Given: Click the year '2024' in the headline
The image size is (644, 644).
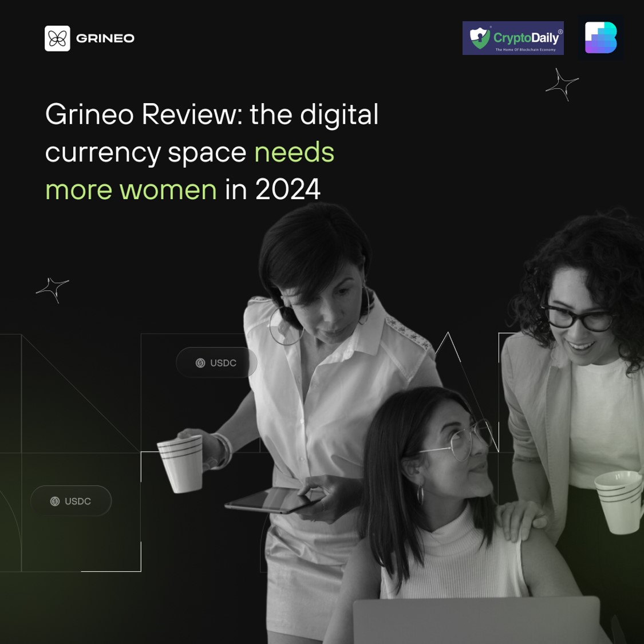Looking at the screenshot, I should [x=288, y=189].
